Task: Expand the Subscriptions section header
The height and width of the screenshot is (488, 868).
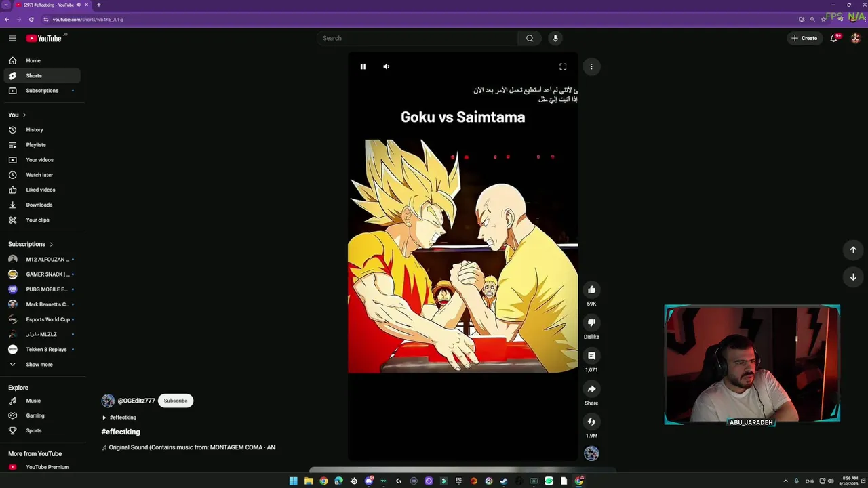Action: pos(31,244)
